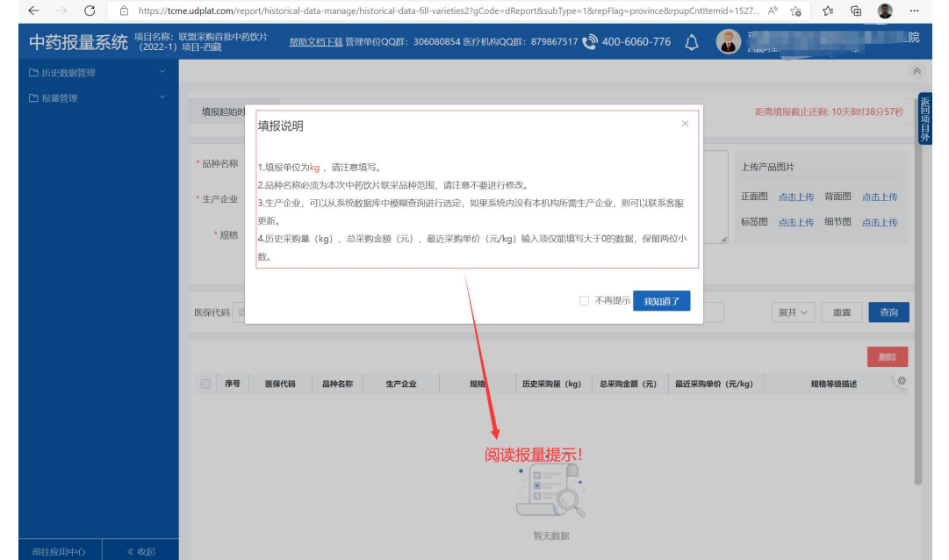Image resolution: width=949 pixels, height=560 pixels.
Task: Close the 填报说明 dialog
Action: click(x=685, y=124)
